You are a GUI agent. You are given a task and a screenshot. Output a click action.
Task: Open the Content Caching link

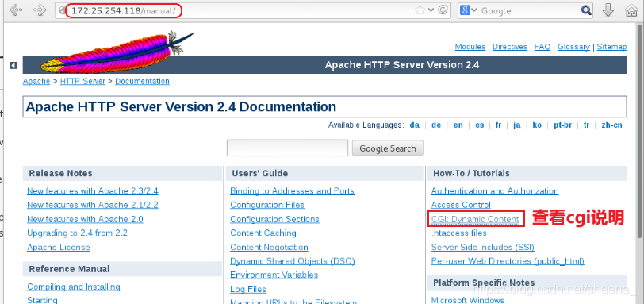tap(263, 233)
